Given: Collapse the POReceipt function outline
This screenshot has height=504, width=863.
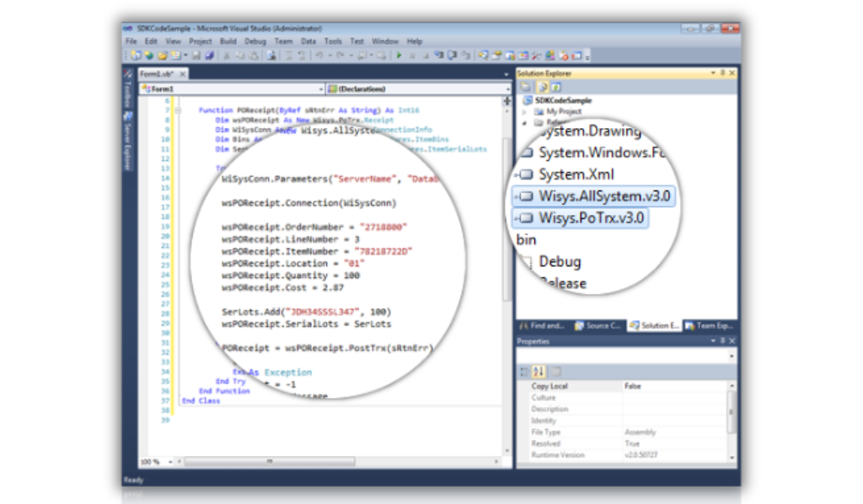Looking at the screenshot, I should coord(177,110).
